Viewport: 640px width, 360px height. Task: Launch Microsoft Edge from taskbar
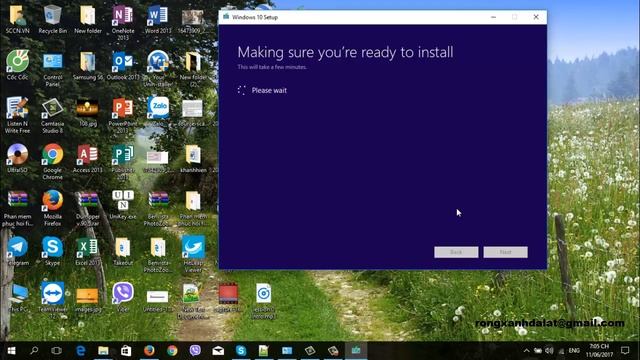tap(80, 351)
